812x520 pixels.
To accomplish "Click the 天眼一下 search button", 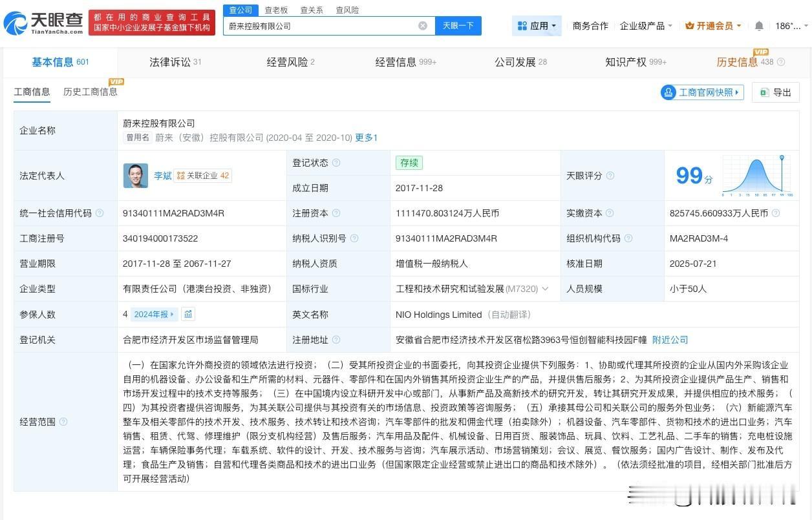I will click(x=458, y=26).
